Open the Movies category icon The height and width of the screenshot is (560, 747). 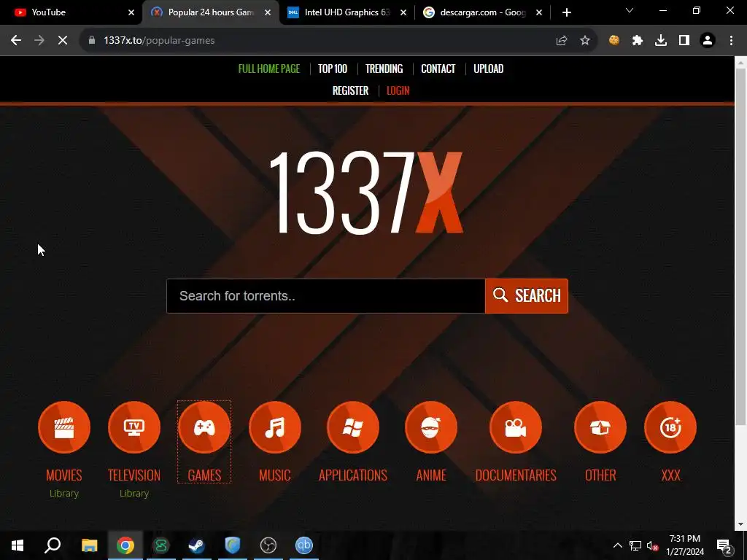[64, 427]
